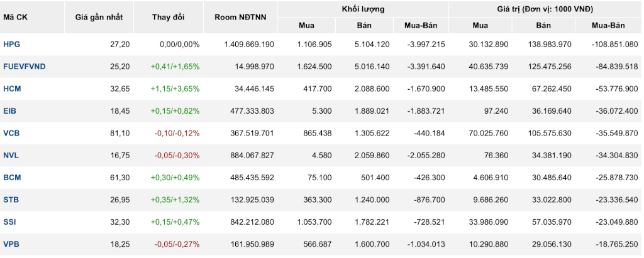This screenshot has width=644, height=258.
Task: Click the Khối lượng group header
Action: click(x=363, y=9)
